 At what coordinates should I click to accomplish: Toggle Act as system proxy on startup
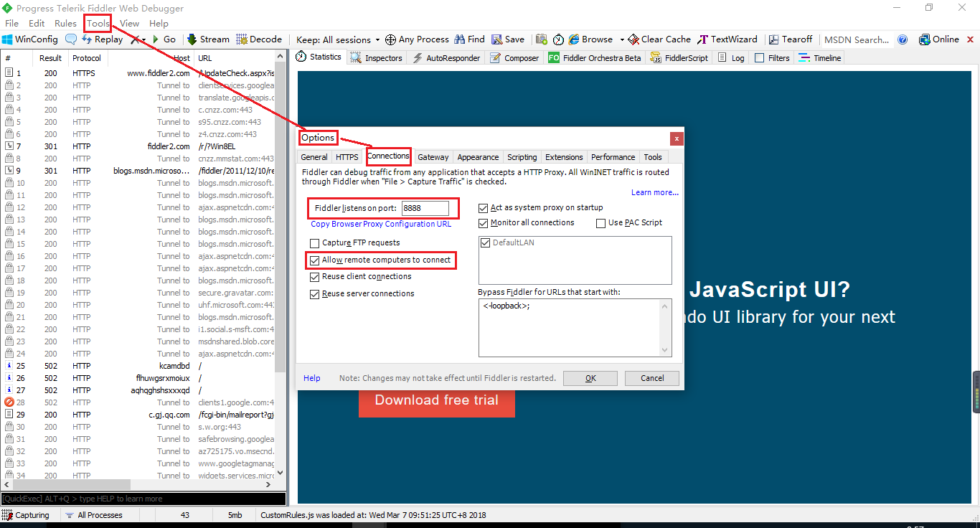coord(484,208)
